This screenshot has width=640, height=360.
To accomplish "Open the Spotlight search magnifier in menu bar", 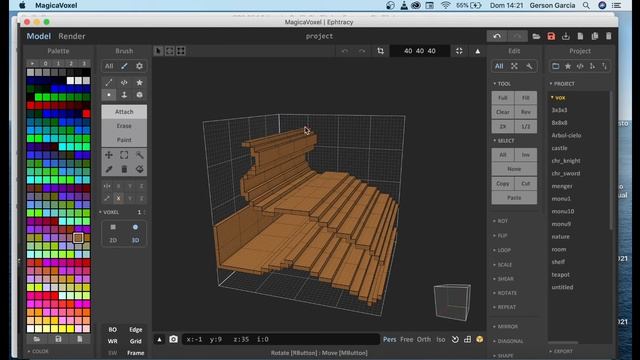I will (x=586, y=5).
